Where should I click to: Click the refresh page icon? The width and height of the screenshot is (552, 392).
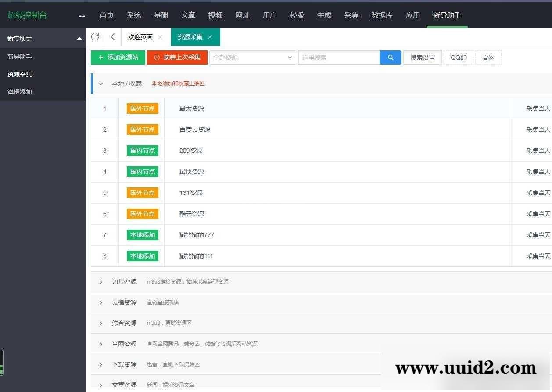click(95, 37)
